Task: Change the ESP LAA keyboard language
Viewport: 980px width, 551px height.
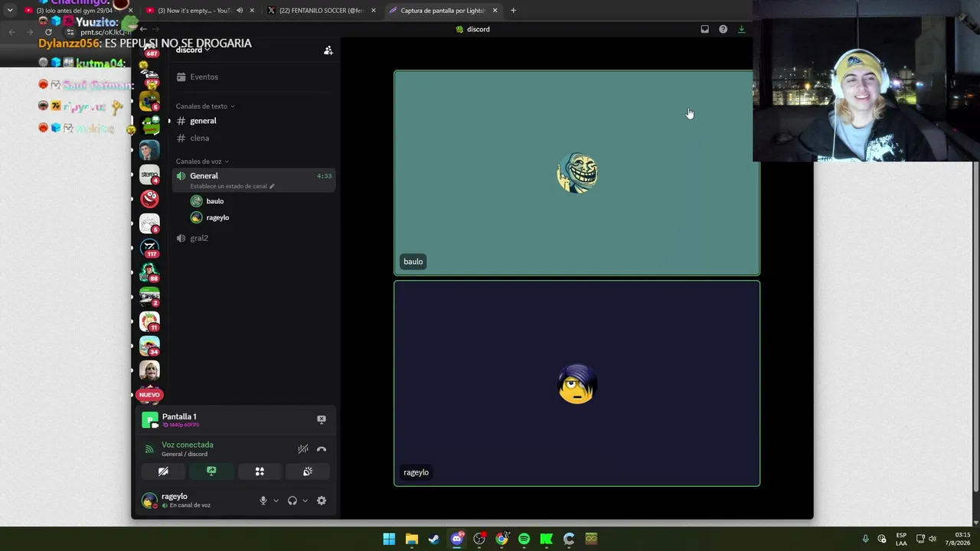Action: pos(901,539)
